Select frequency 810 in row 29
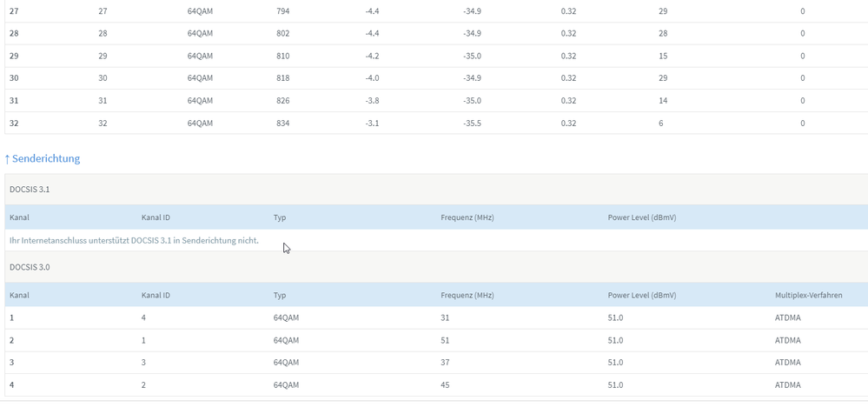The height and width of the screenshot is (414, 868). 283,56
